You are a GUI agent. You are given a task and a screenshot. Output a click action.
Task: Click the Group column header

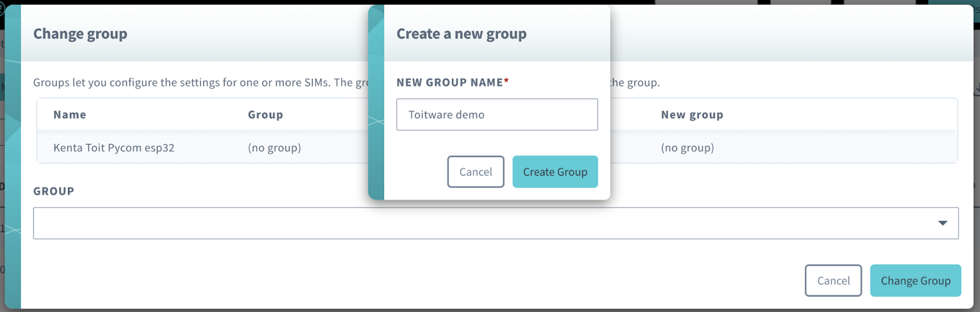pos(265,115)
